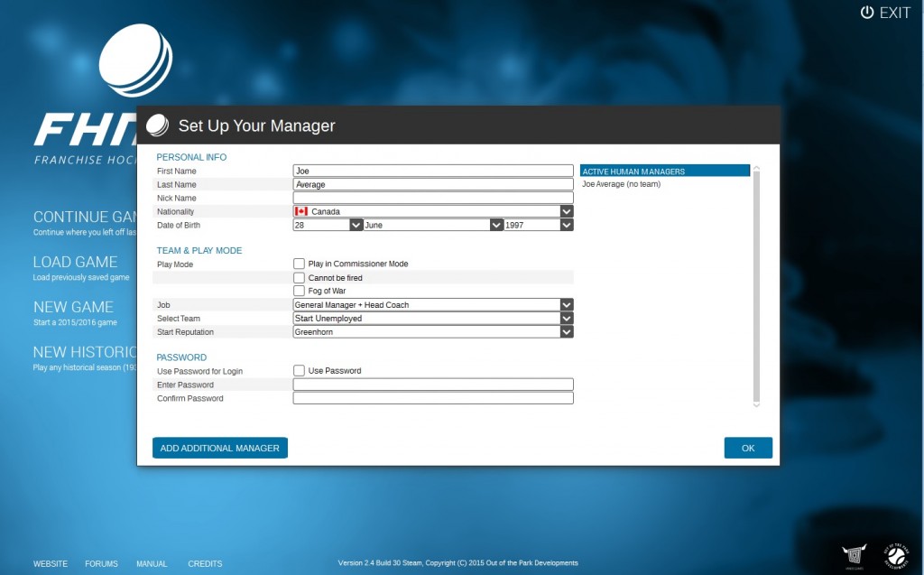Screen dimensions: 924x575
Task: Click the goalie mask logo icon
Action: 854,555
